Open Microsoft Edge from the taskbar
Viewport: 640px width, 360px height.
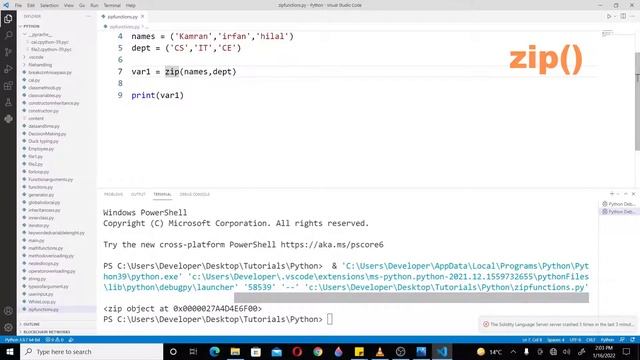click(214, 351)
